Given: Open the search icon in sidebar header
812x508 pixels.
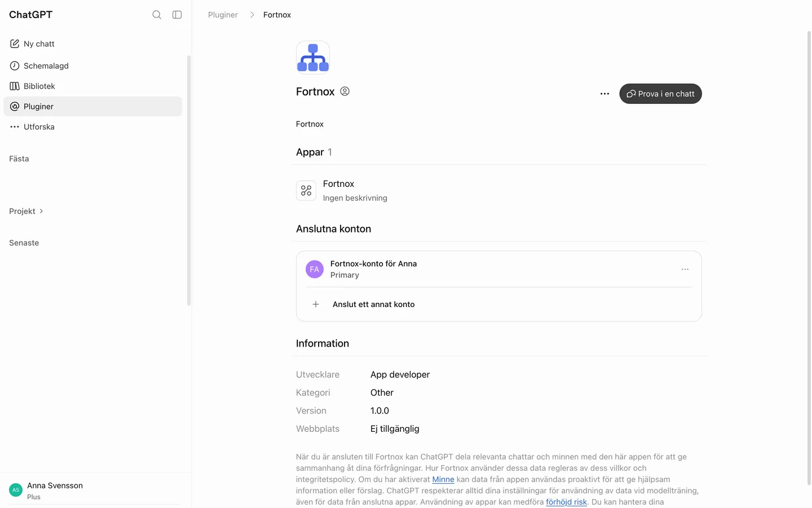Looking at the screenshot, I should click(157, 15).
